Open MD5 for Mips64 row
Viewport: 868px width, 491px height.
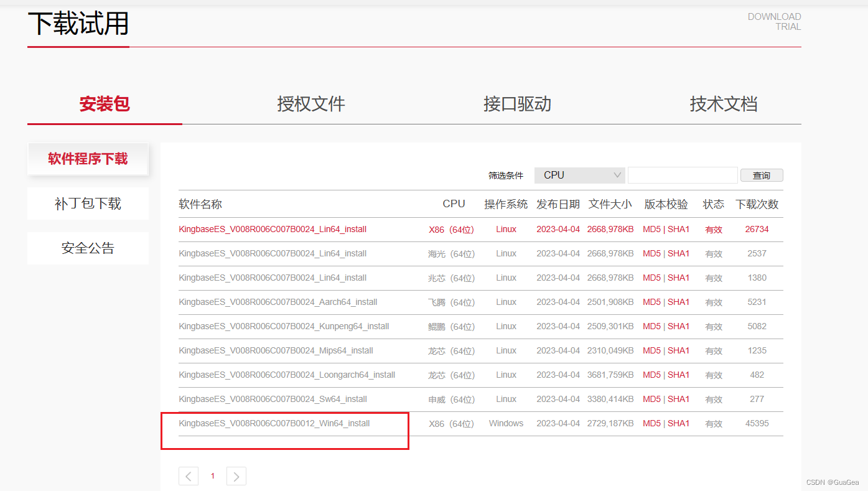(x=651, y=350)
